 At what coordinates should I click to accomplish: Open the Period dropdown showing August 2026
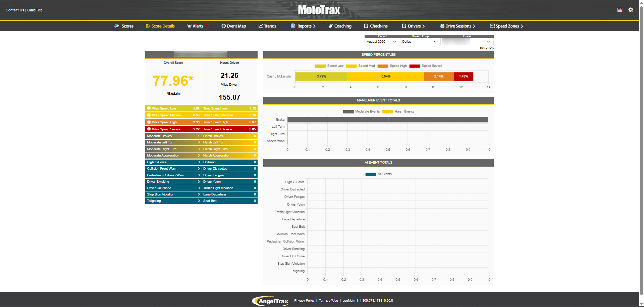382,42
